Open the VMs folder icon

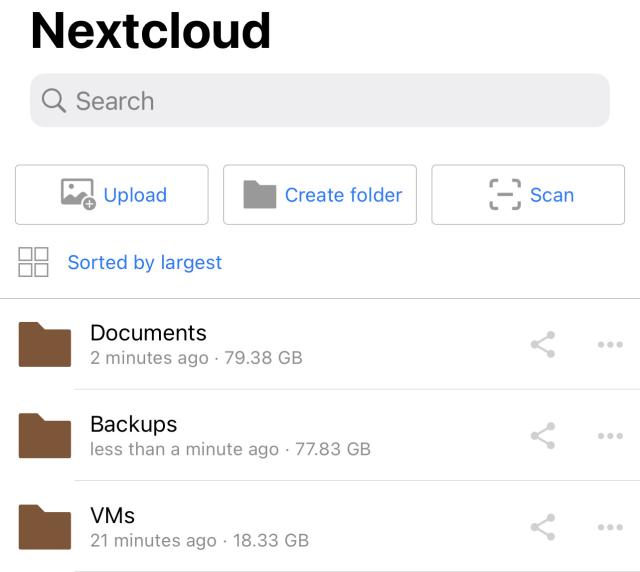(45, 527)
